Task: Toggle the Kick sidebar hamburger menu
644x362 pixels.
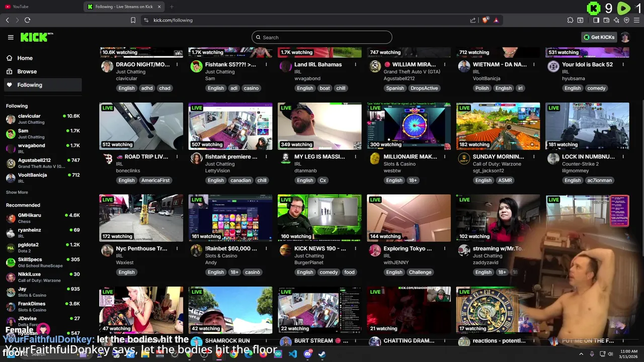Action: (11, 37)
